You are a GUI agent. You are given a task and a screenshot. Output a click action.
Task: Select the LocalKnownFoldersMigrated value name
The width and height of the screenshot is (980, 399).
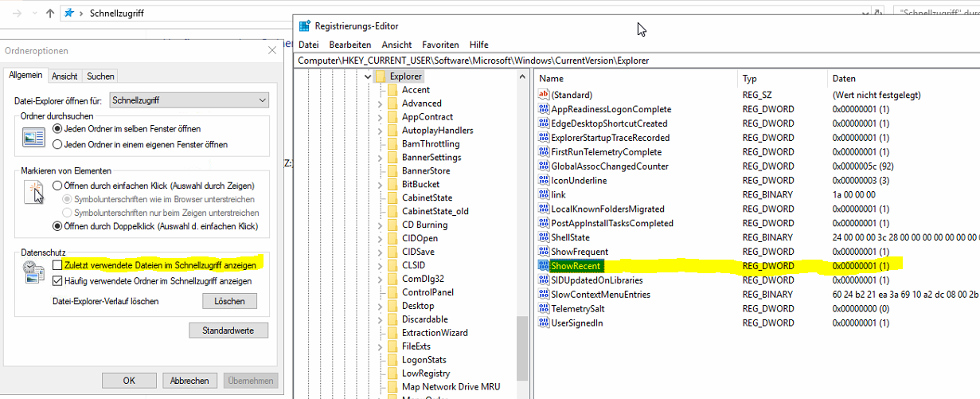click(607, 209)
